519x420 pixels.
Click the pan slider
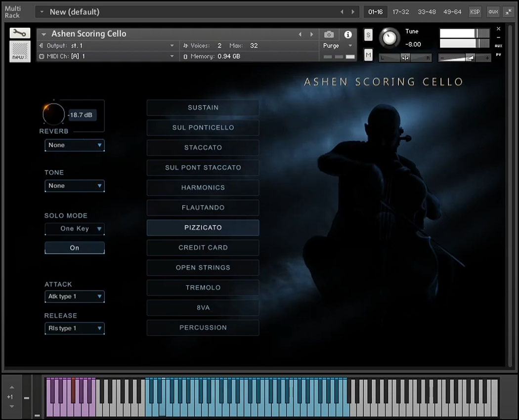click(x=405, y=58)
